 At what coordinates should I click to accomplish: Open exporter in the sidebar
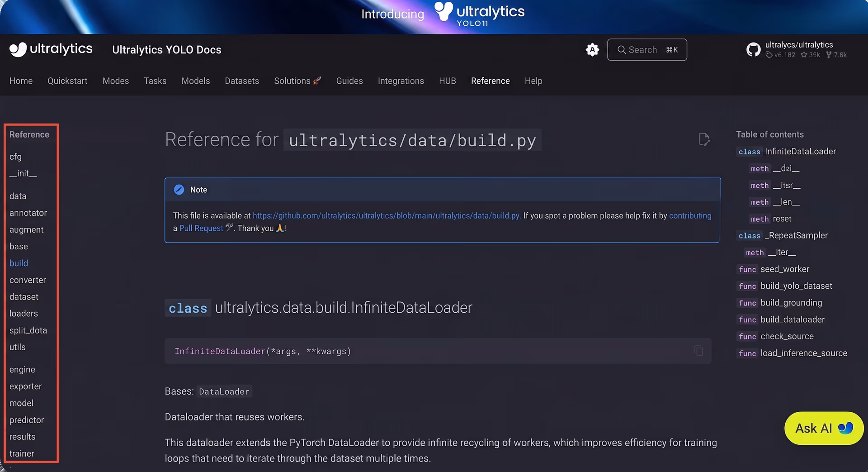click(x=25, y=386)
